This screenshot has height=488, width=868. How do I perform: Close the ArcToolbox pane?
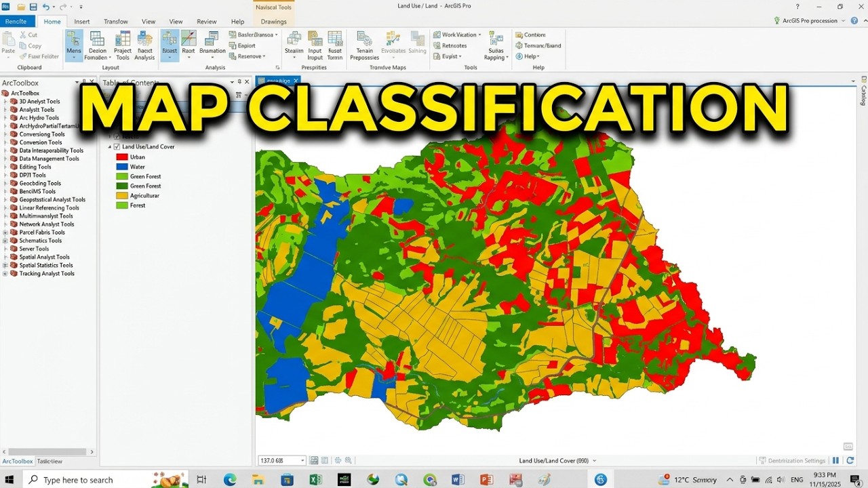[92, 83]
